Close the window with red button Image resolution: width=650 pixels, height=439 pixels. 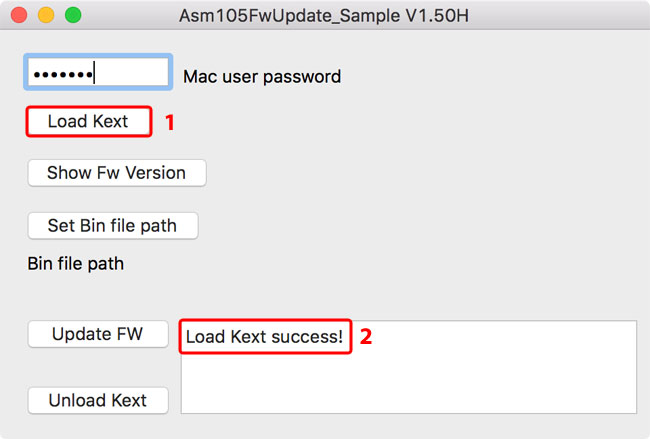(20, 16)
